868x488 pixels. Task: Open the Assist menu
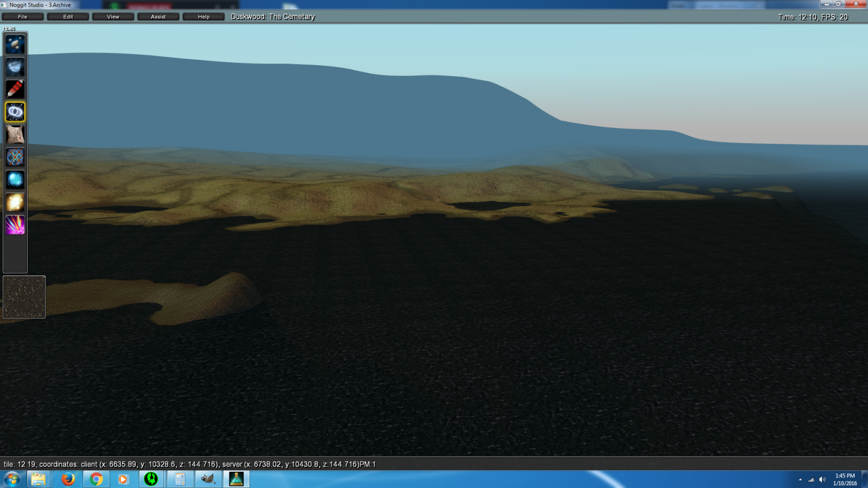click(158, 17)
